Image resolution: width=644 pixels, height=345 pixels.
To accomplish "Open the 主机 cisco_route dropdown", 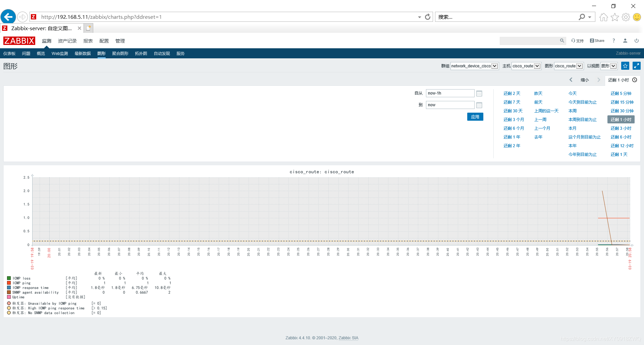I will pyautogui.click(x=526, y=66).
